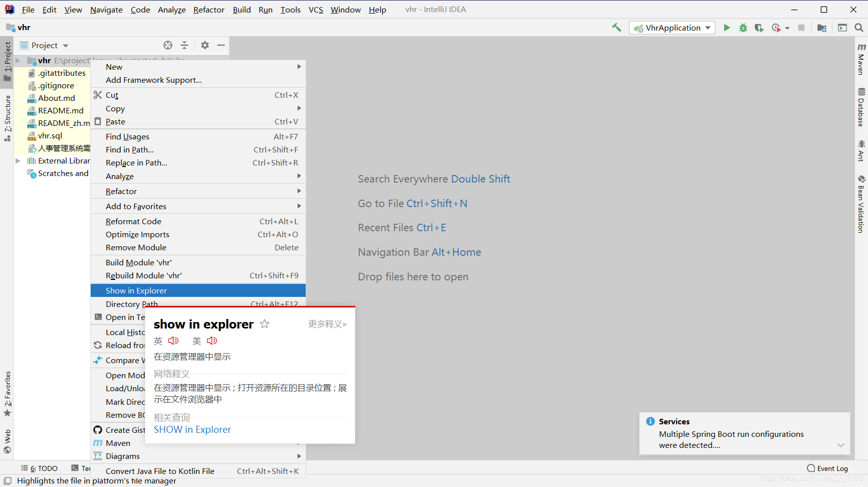Select the About.md file
The image size is (868, 487).
tap(57, 98)
